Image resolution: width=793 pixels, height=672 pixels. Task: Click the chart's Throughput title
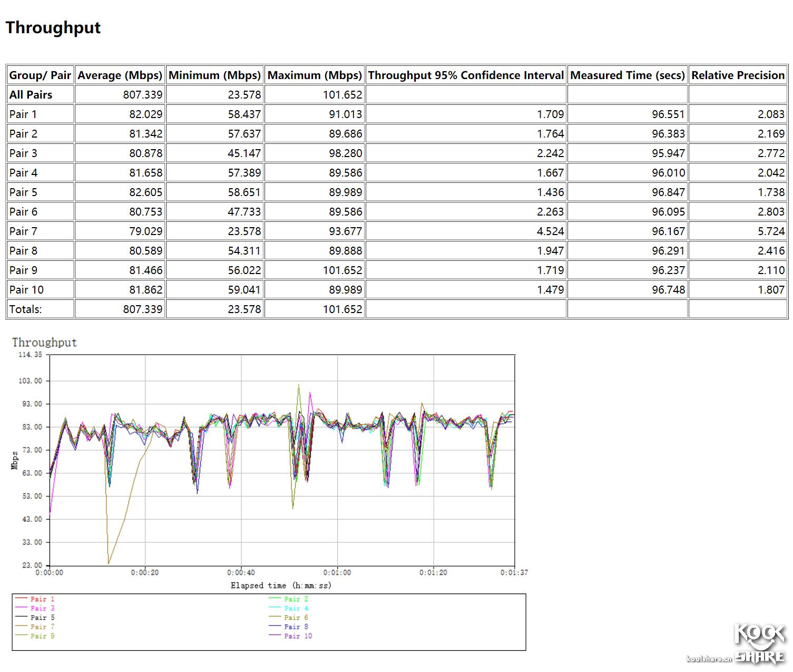tap(44, 343)
